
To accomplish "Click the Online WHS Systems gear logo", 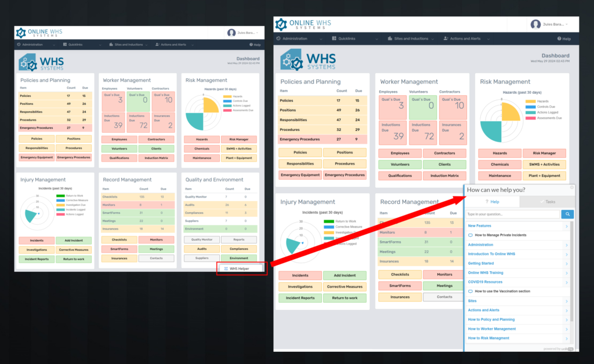I will click(x=281, y=24).
